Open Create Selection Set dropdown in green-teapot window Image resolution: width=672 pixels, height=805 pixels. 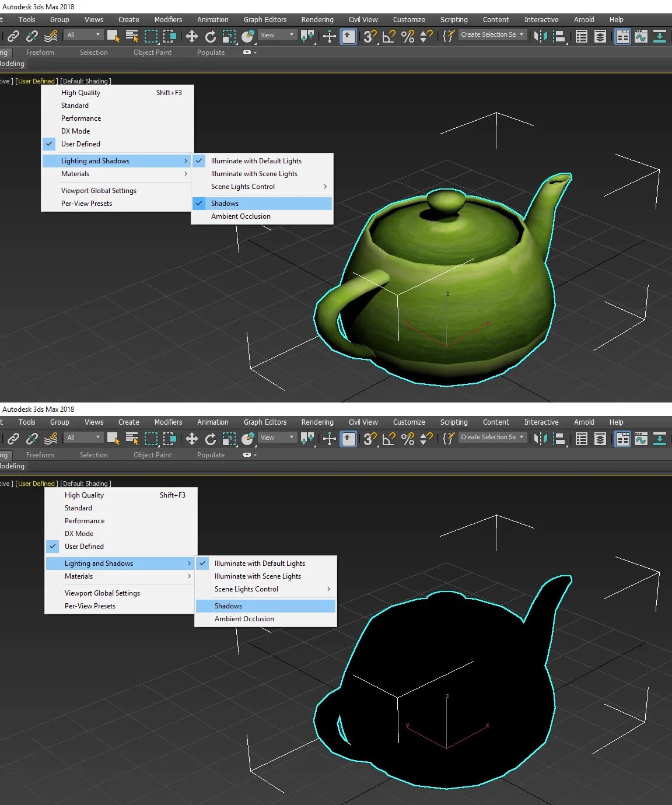492,34
